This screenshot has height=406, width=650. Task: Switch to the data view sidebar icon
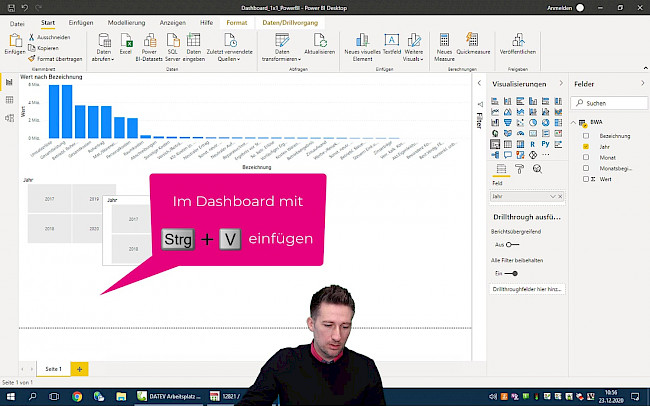point(9,100)
